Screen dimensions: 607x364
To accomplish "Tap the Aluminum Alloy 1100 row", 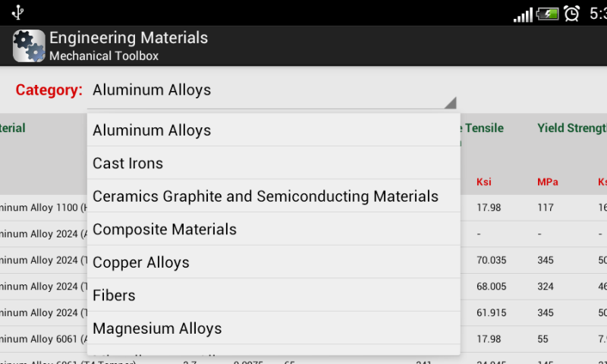I will [43, 208].
